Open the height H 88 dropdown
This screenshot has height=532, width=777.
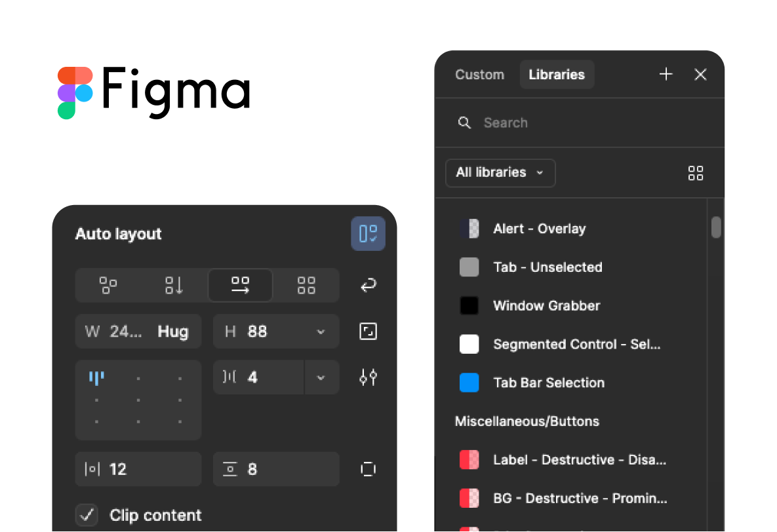click(x=321, y=332)
